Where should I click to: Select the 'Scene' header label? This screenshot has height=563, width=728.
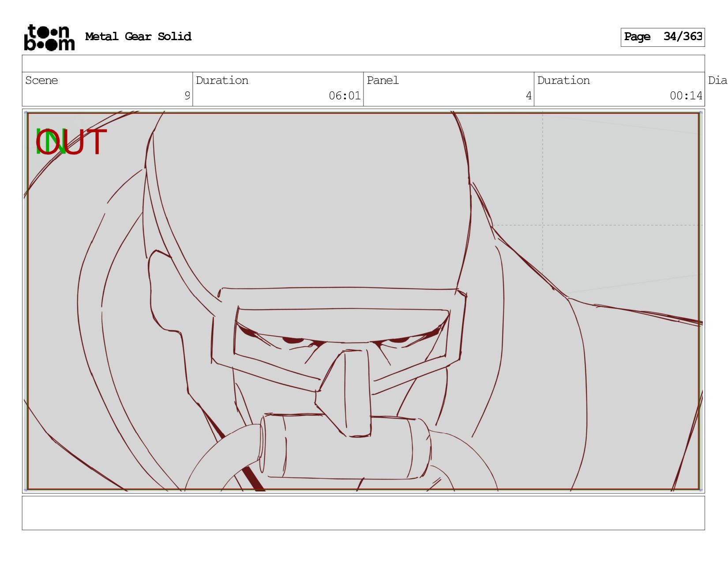[x=41, y=80]
